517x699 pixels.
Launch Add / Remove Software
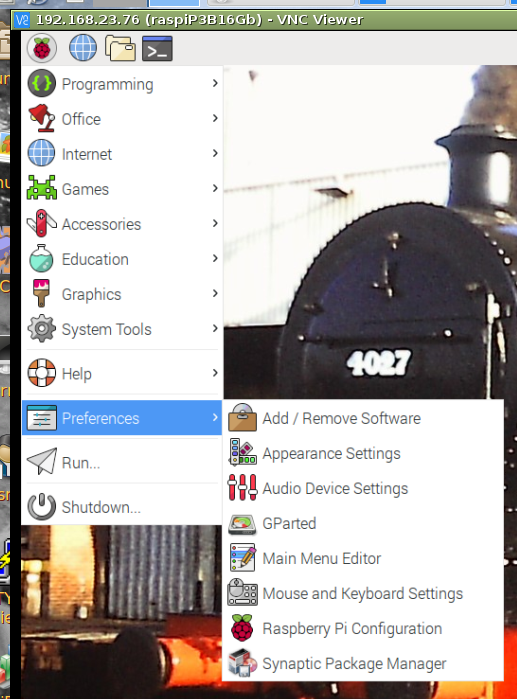[363, 418]
